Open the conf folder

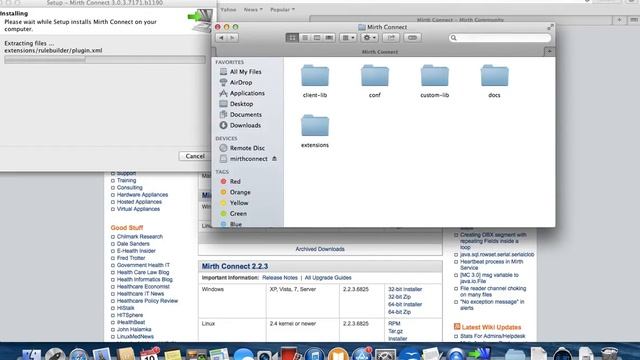375,81
